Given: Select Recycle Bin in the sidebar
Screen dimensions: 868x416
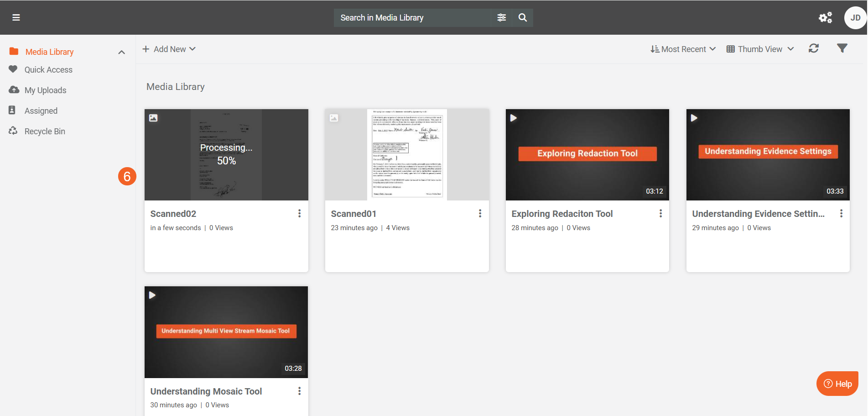Looking at the screenshot, I should [x=45, y=132].
